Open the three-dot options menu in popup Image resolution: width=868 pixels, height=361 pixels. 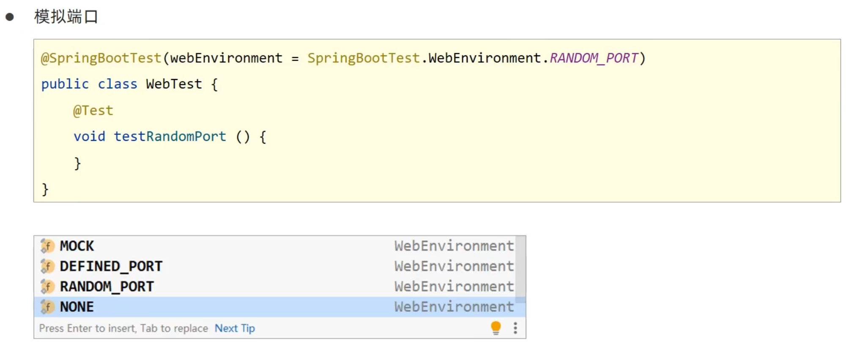[515, 328]
